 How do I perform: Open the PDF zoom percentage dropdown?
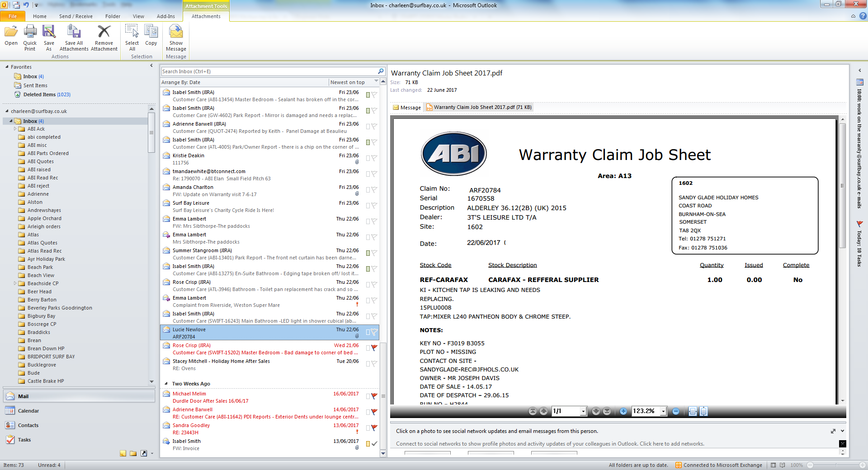click(663, 411)
